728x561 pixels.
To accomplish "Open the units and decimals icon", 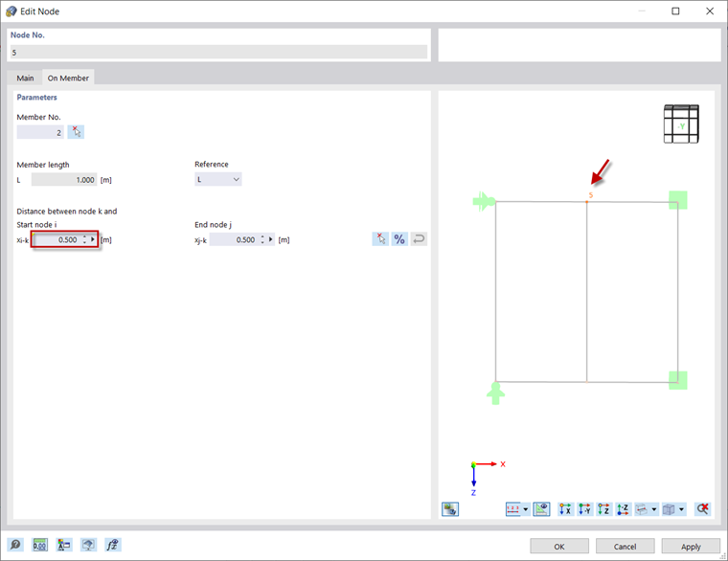I will click(x=40, y=545).
